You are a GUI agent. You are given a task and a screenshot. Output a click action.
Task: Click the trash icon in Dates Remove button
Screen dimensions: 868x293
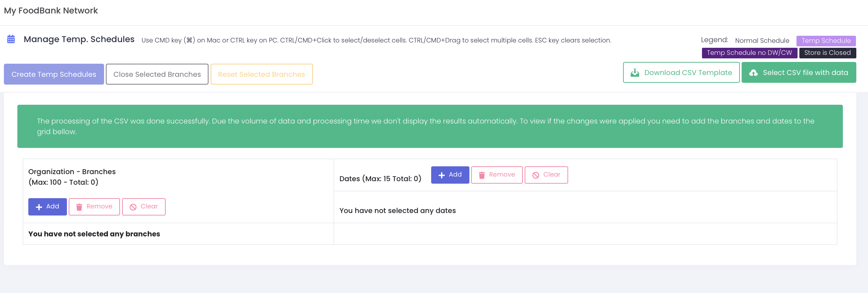click(x=482, y=175)
